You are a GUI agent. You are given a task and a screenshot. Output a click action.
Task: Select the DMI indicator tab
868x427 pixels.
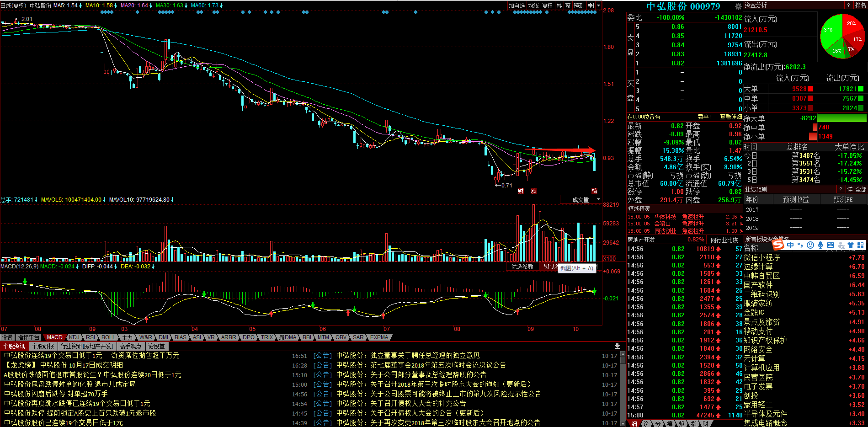[164, 337]
